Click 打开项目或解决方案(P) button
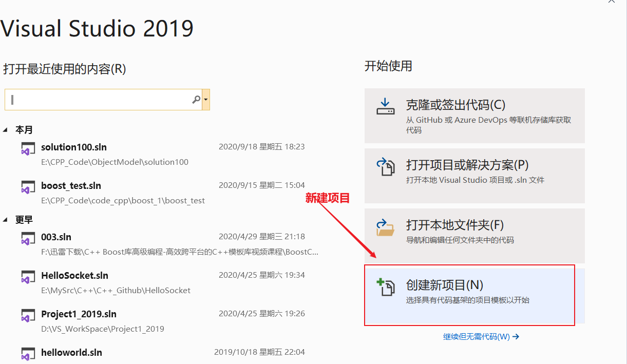This screenshot has height=364, width=627. point(474,176)
